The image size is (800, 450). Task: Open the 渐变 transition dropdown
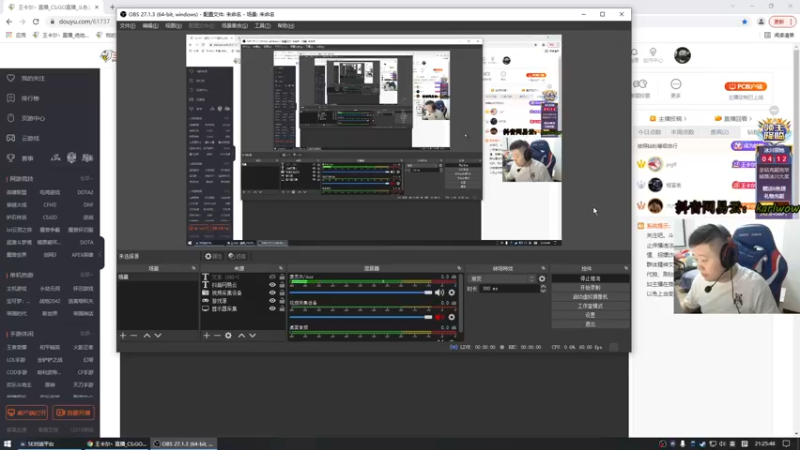pyautogui.click(x=502, y=279)
